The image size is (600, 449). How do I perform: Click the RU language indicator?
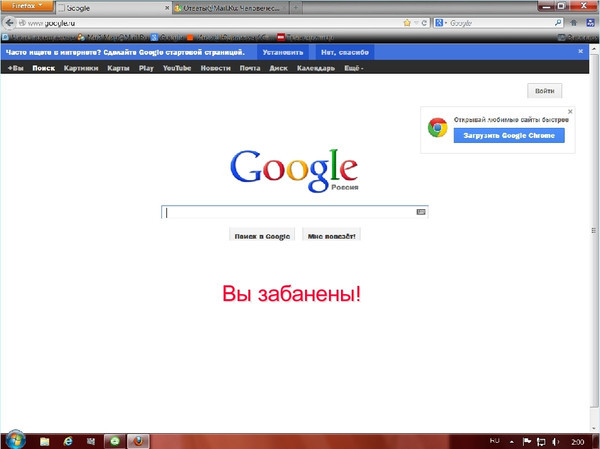(x=494, y=441)
